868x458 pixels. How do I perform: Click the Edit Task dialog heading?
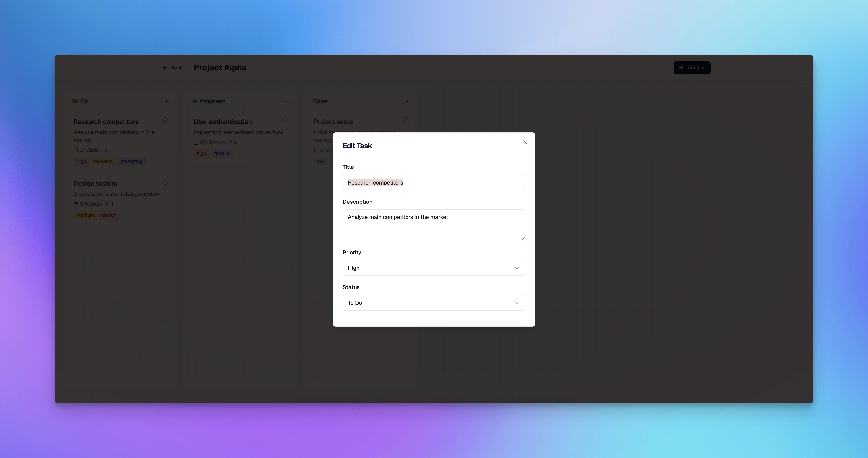(x=357, y=146)
